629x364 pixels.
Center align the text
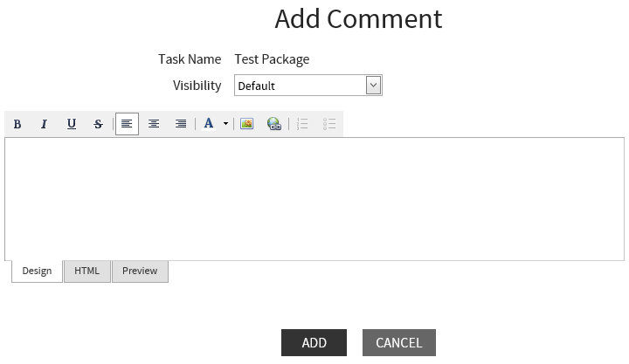154,124
